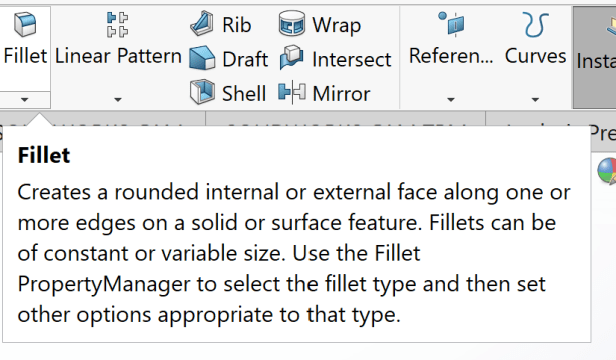616x360 pixels.
Task: Click the Fillet label in the ribbon
Action: click(26, 56)
